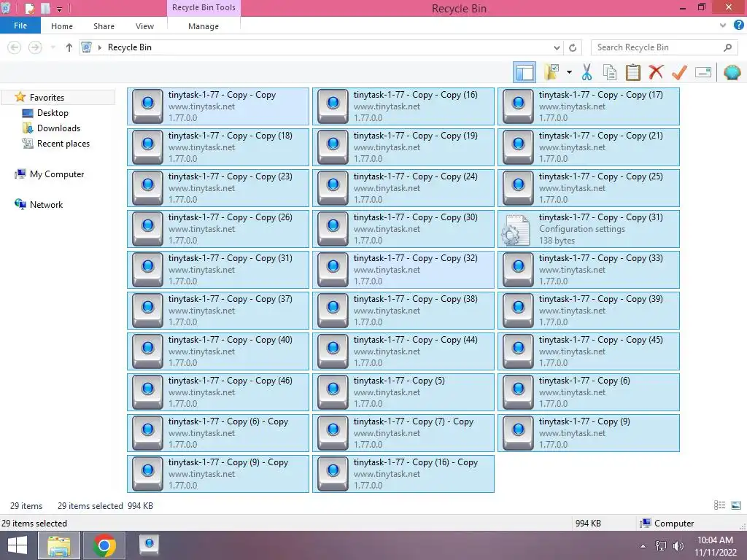747x560 pixels.
Task: Open Recent places in navigation pane
Action: tap(63, 144)
